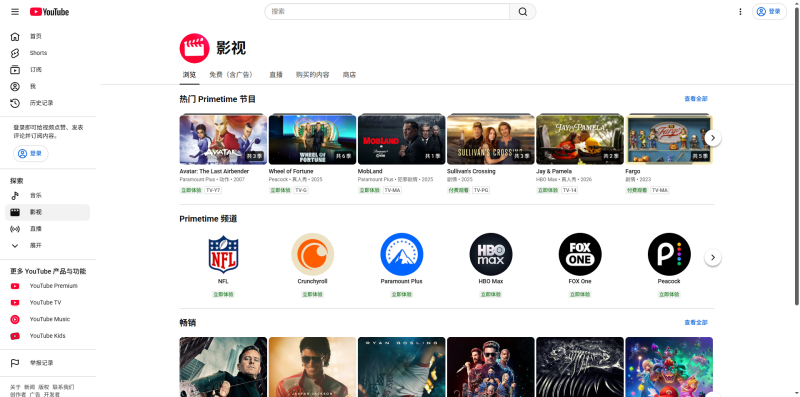Image resolution: width=800 pixels, height=397 pixels.
Task: Open the three-dot settings menu
Action: pos(740,12)
